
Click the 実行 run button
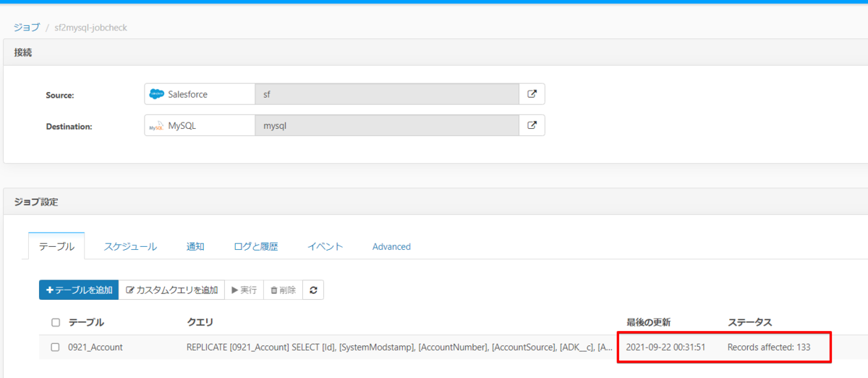coord(244,290)
